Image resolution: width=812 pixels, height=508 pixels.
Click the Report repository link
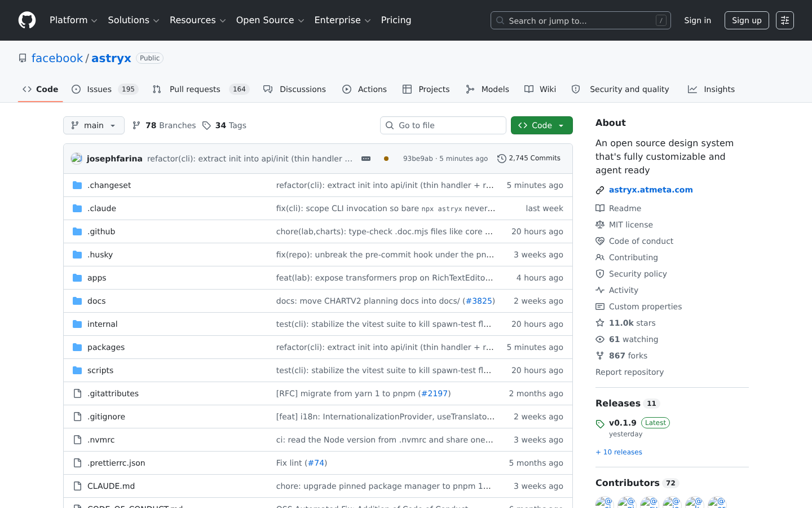629,372
